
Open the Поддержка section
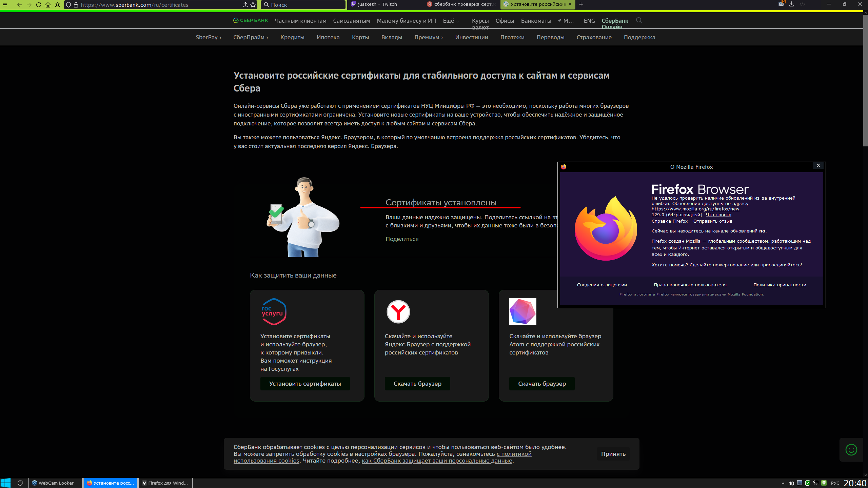tap(639, 37)
